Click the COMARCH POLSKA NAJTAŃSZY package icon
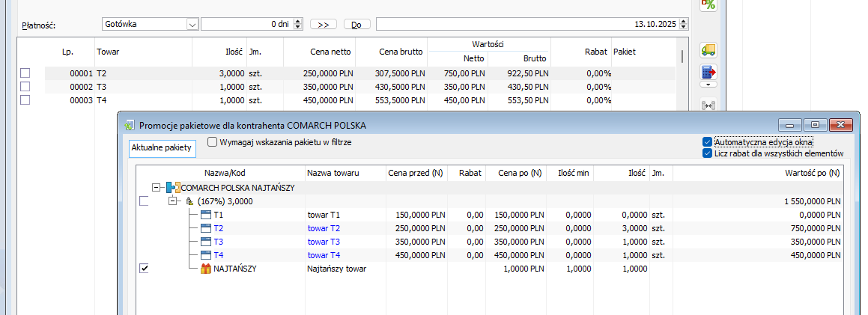Image resolution: width=868 pixels, height=315 pixels. pos(173,188)
